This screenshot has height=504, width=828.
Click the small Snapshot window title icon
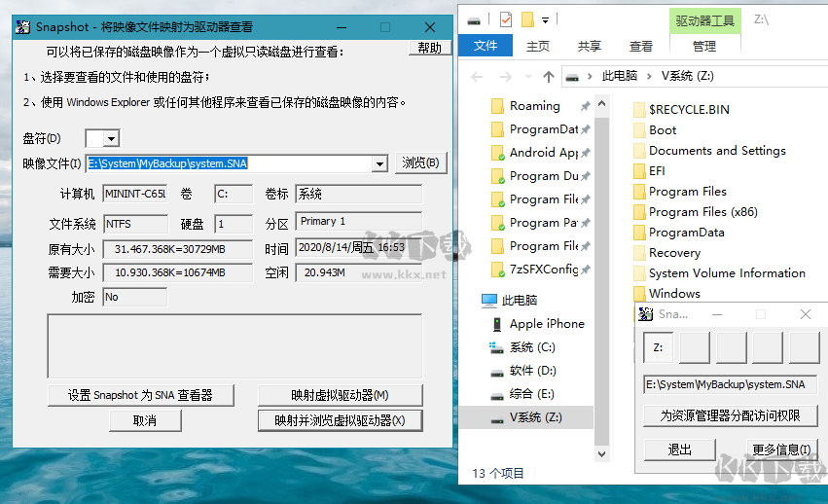645,314
